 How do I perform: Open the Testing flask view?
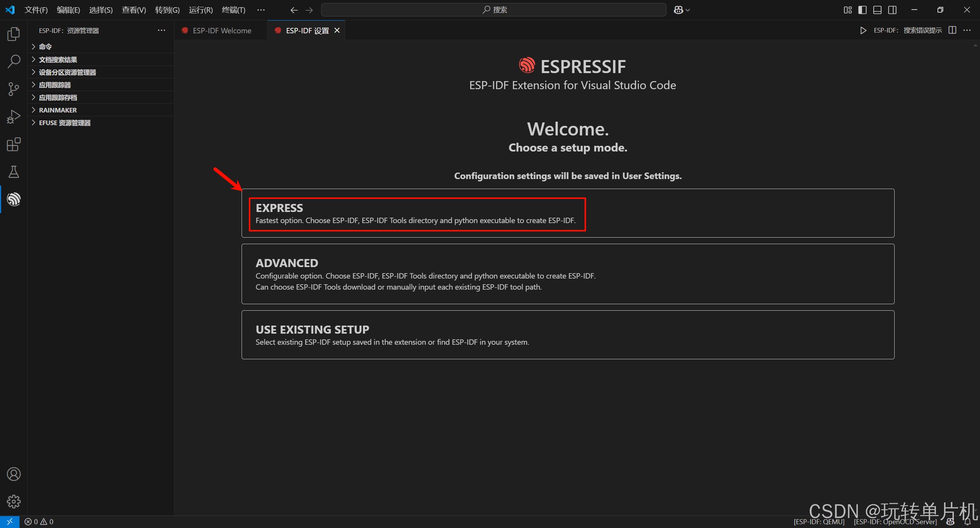14,172
